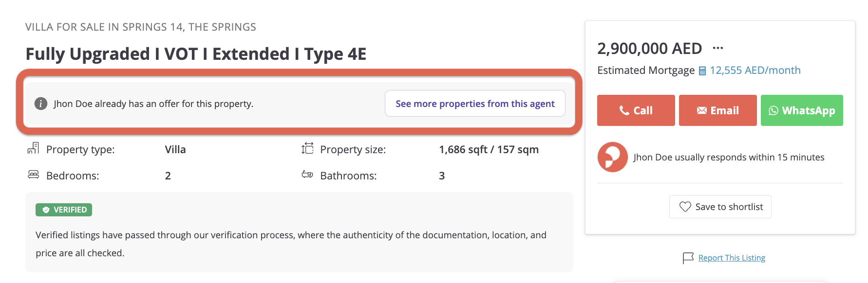Click the Report This Listing link
This screenshot has height=283, width=868.
(732, 258)
